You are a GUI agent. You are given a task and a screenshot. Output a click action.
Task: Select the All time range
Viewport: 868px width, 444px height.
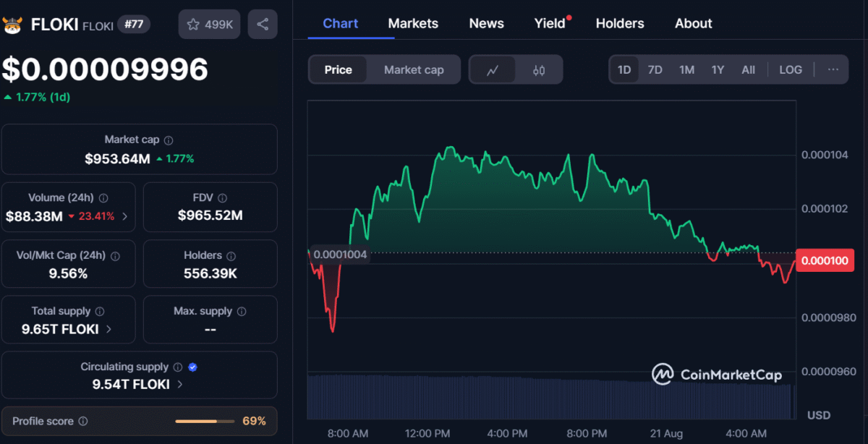coord(748,70)
